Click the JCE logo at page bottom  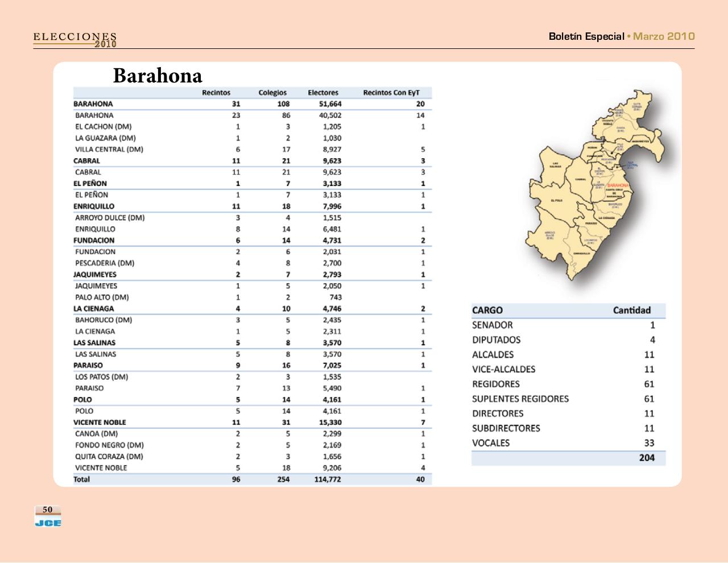(x=48, y=523)
